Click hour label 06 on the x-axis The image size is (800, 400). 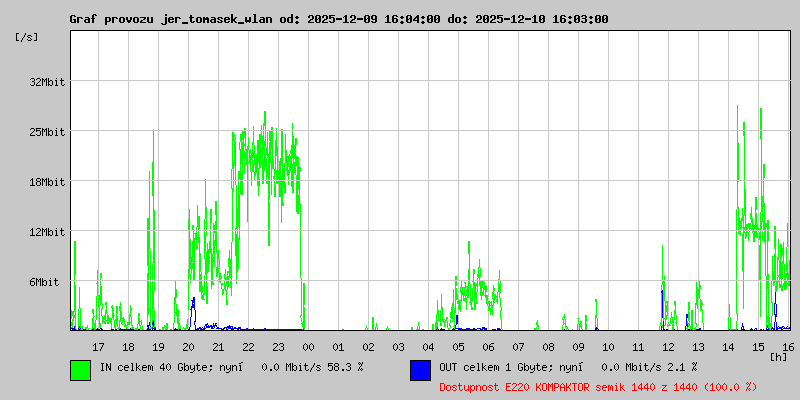[488, 347]
